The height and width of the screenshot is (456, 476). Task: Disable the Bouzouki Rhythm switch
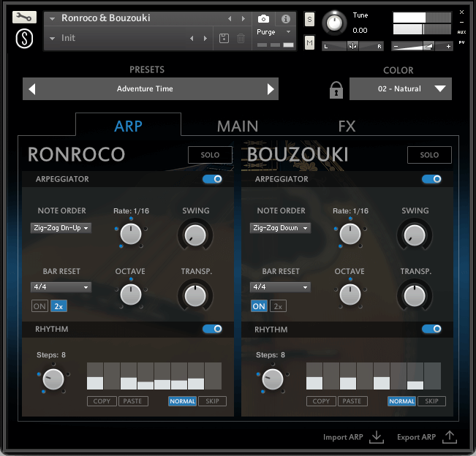point(432,330)
